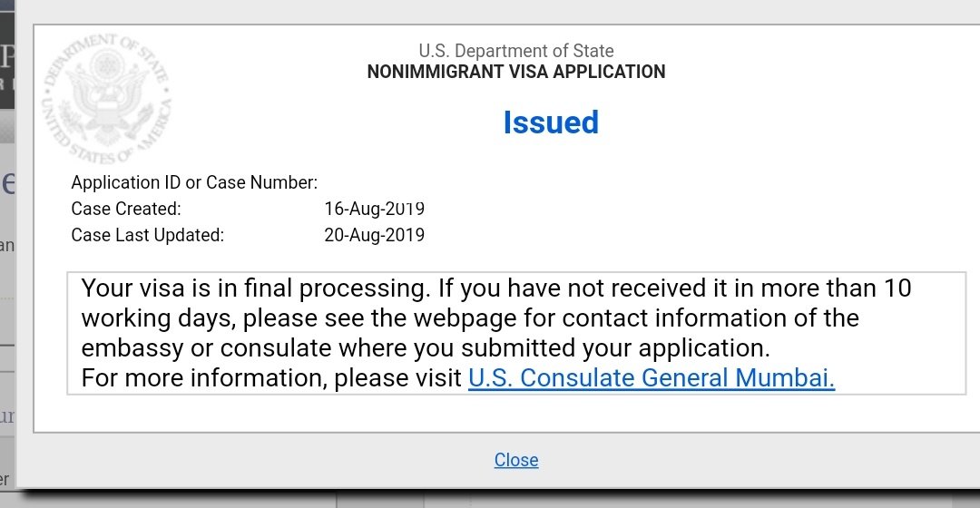Click the partial 'e' letter on the background page

[8, 183]
